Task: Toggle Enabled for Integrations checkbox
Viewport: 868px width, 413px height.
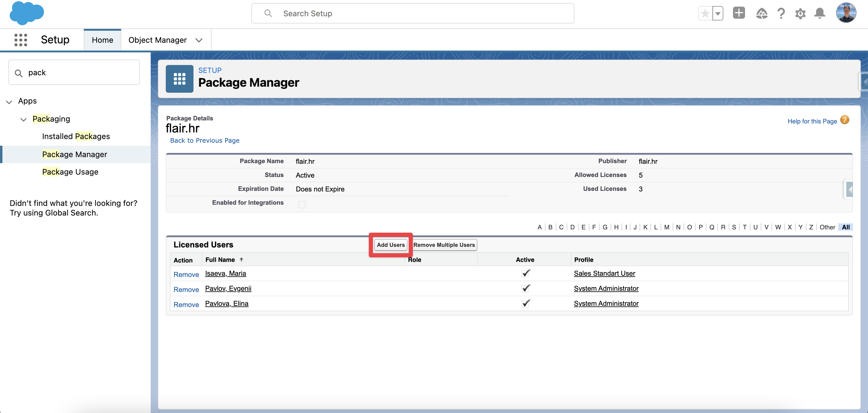Action: [302, 204]
